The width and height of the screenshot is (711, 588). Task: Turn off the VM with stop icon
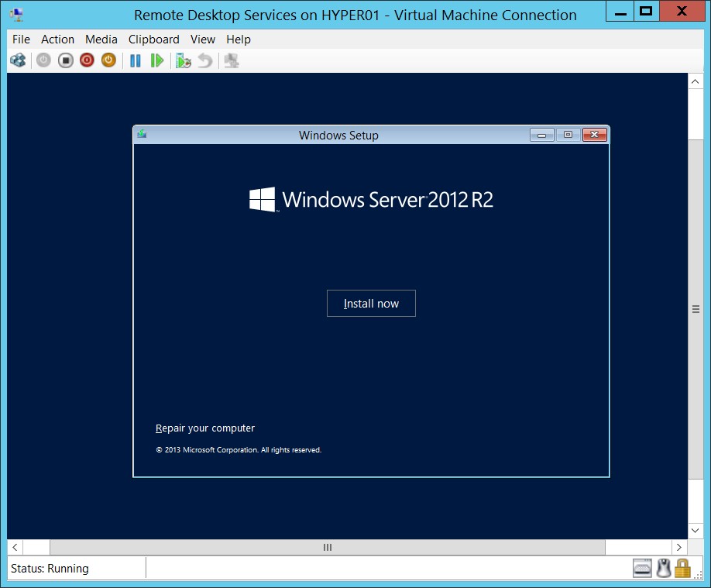tap(65, 60)
